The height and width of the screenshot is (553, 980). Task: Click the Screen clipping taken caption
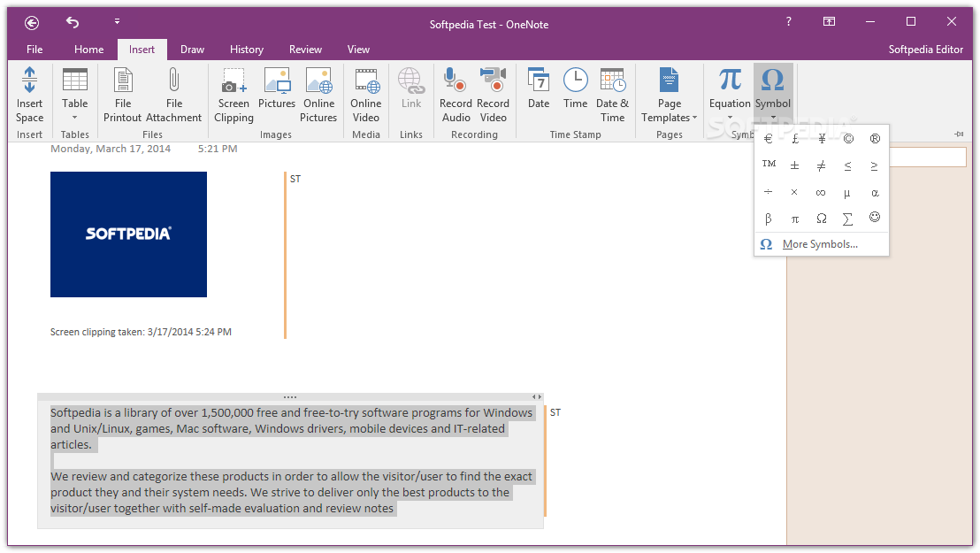[x=141, y=332]
